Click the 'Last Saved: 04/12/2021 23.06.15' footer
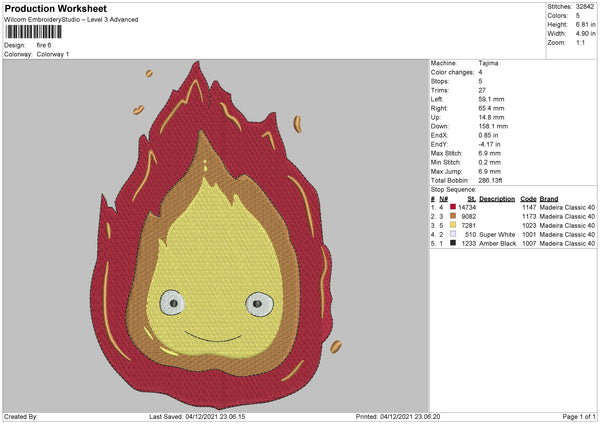The height and width of the screenshot is (424, 600). coord(197,417)
